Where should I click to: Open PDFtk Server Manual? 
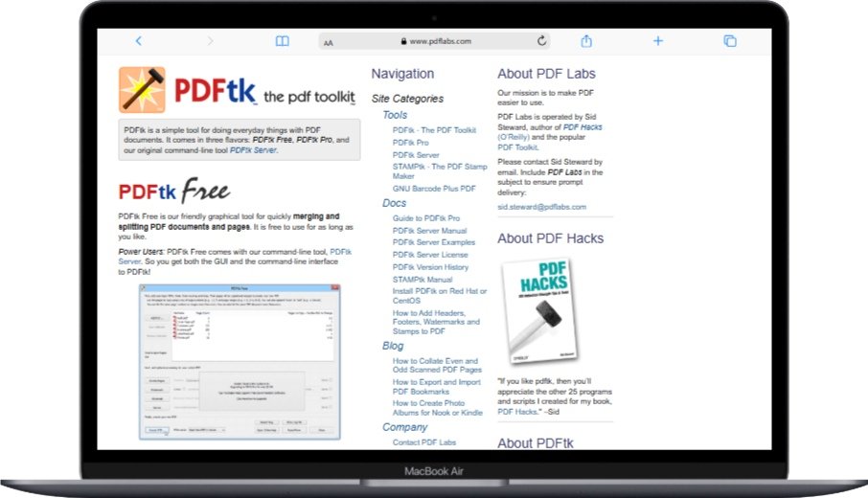point(429,231)
